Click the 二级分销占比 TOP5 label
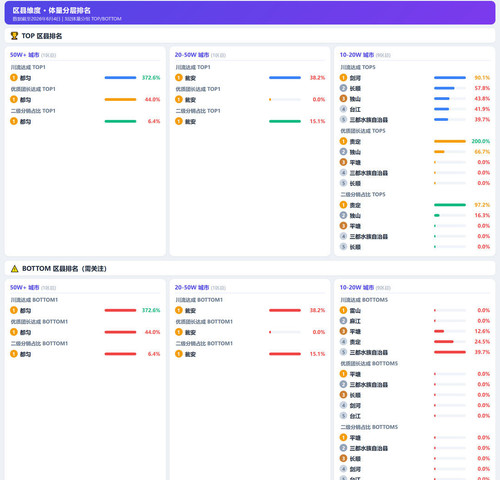Viewport: 500px width, 480px height. coord(363,194)
